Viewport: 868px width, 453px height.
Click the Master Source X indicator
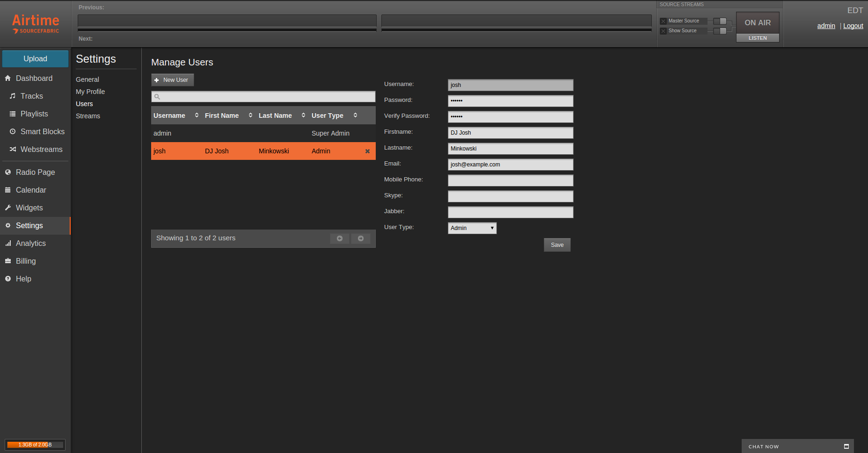pyautogui.click(x=663, y=22)
